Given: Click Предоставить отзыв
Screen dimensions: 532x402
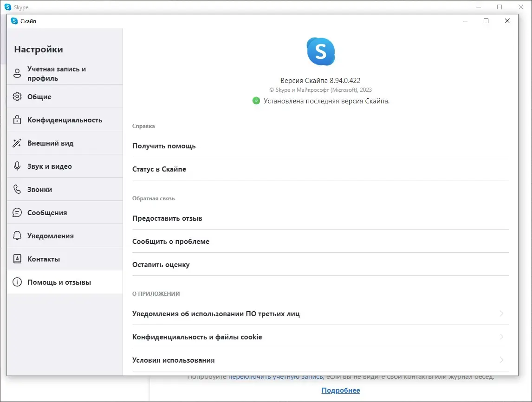Looking at the screenshot, I should pyautogui.click(x=320, y=218).
